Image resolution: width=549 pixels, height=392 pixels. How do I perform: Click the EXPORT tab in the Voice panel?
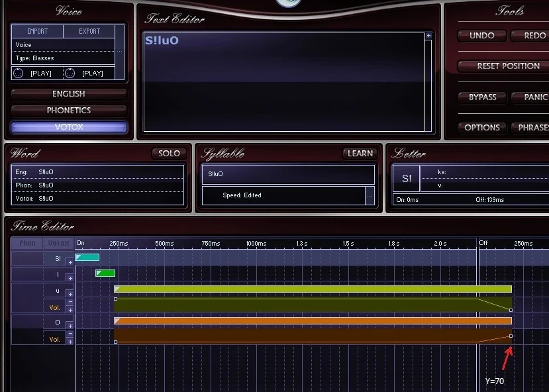coord(89,31)
